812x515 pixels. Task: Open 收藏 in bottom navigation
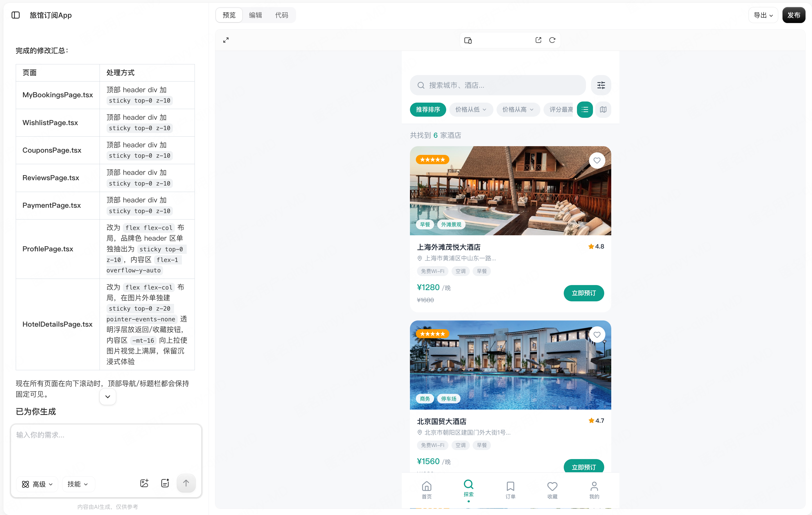(x=552, y=490)
